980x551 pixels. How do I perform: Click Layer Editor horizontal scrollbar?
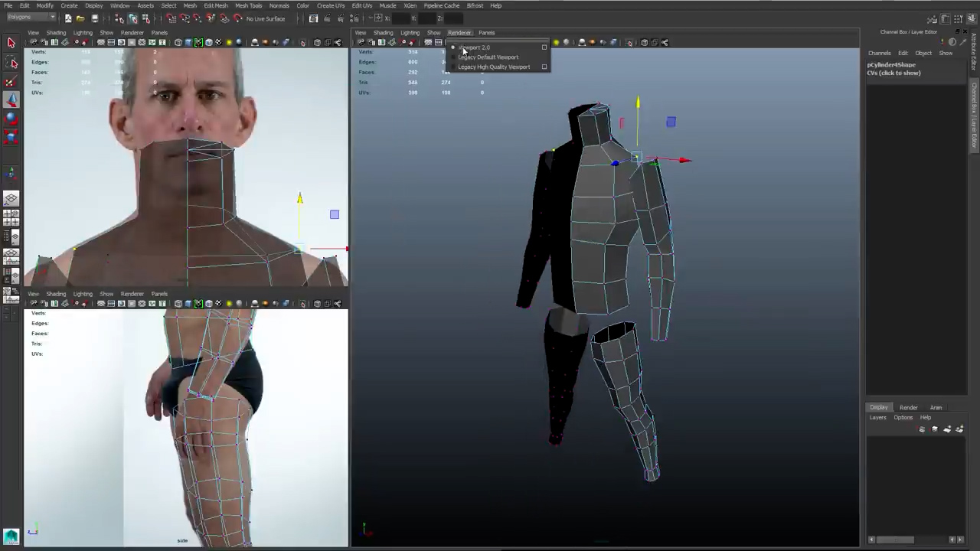click(895, 540)
